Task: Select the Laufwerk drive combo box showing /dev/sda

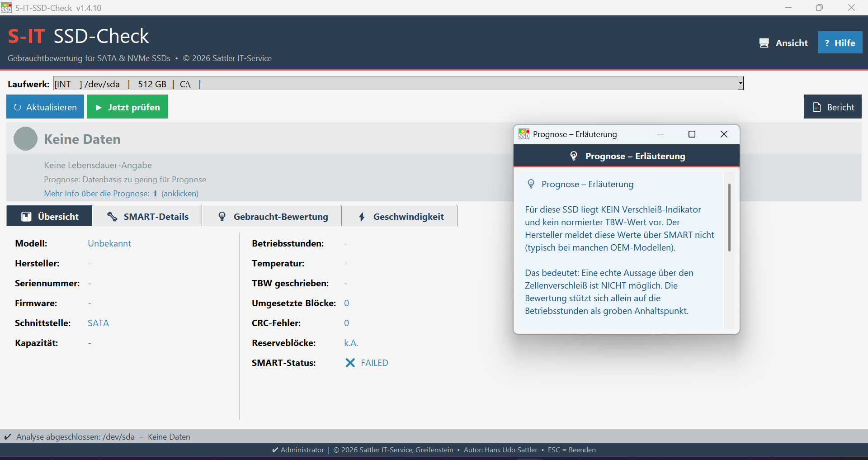Action: [x=398, y=83]
